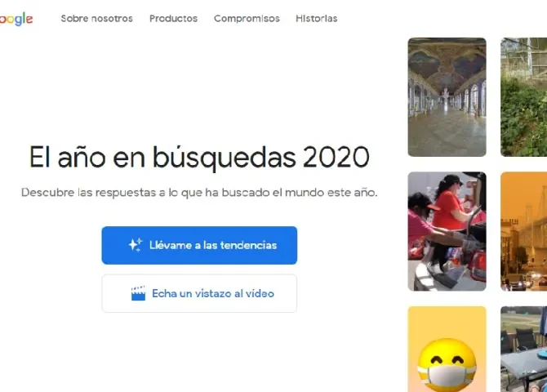
Task: Open the orange sky bridge photo
Action: coord(523,231)
